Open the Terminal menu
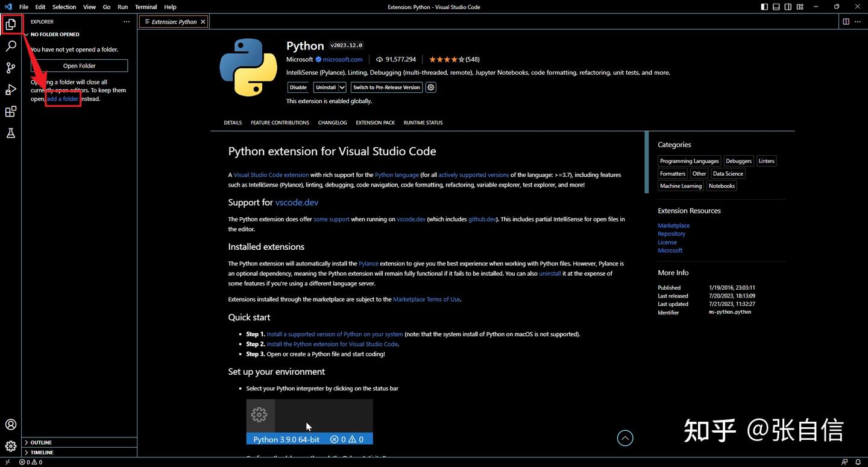This screenshot has width=868, height=467. [x=145, y=7]
